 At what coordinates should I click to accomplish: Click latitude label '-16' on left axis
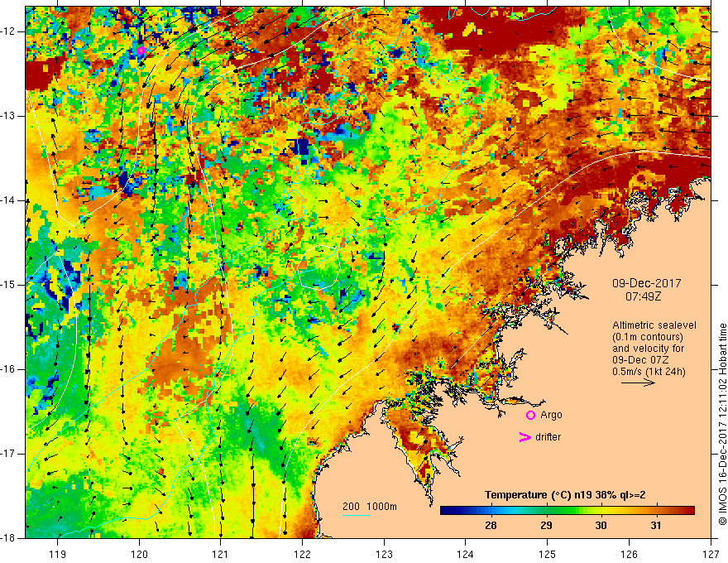coord(8,369)
